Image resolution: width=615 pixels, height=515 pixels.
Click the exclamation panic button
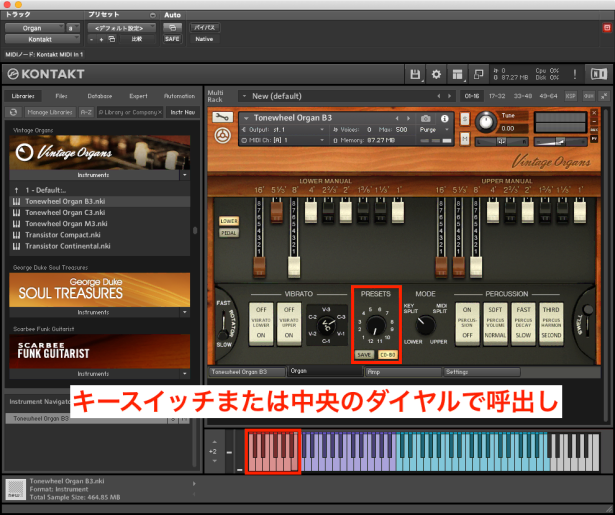pos(575,74)
